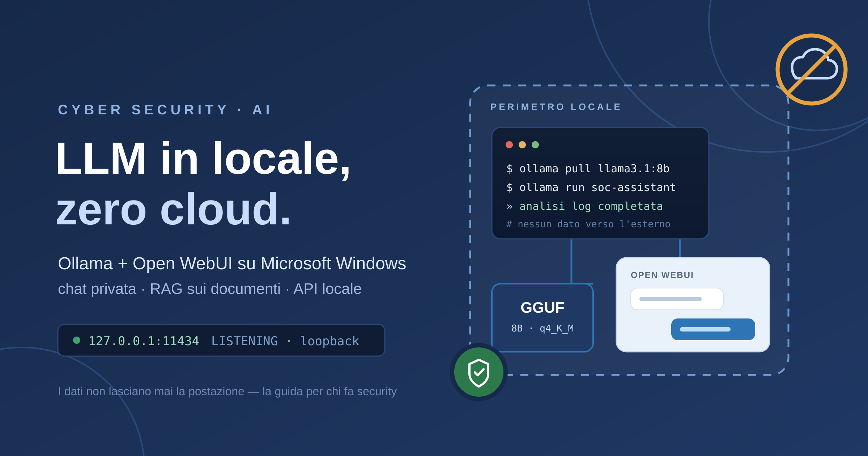
Task: Click the "PERIMETRO LOCALE" label
Action: 556,107
